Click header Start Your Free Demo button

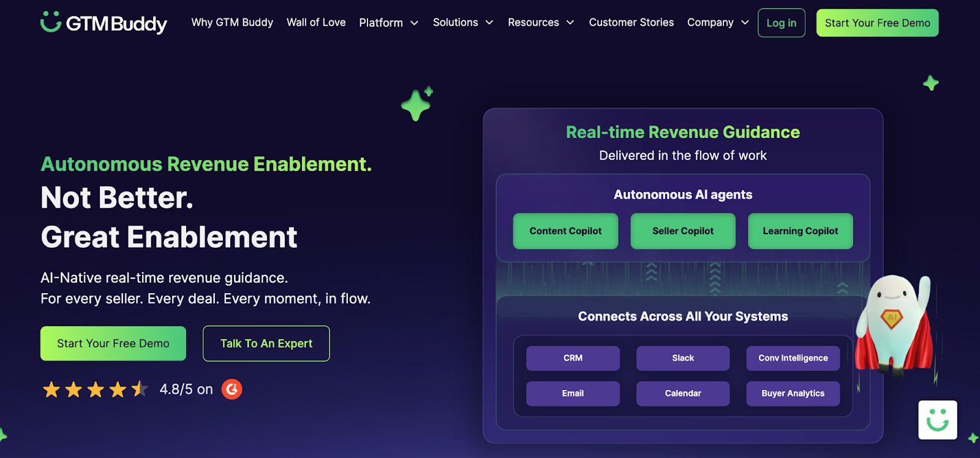coord(877,23)
